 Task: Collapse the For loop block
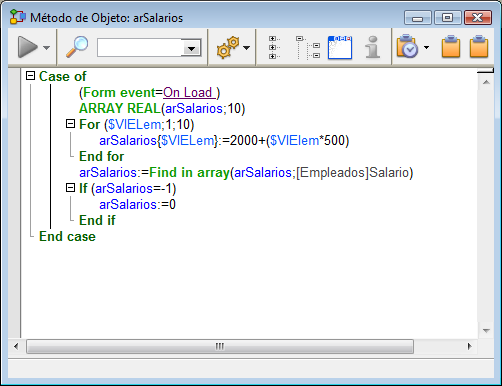coord(70,124)
